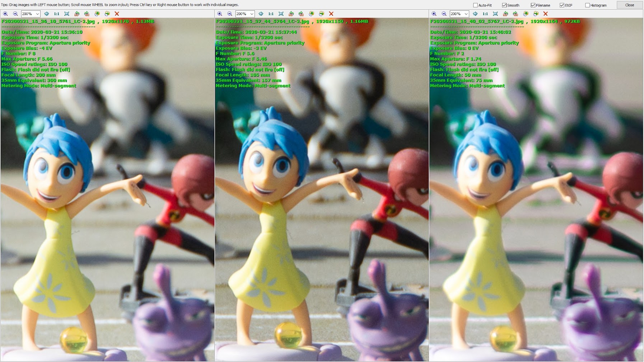The image size is (644, 362).
Task: Click 'Focal Length: 200 mm' EXIF line
Action: [x=29, y=75]
